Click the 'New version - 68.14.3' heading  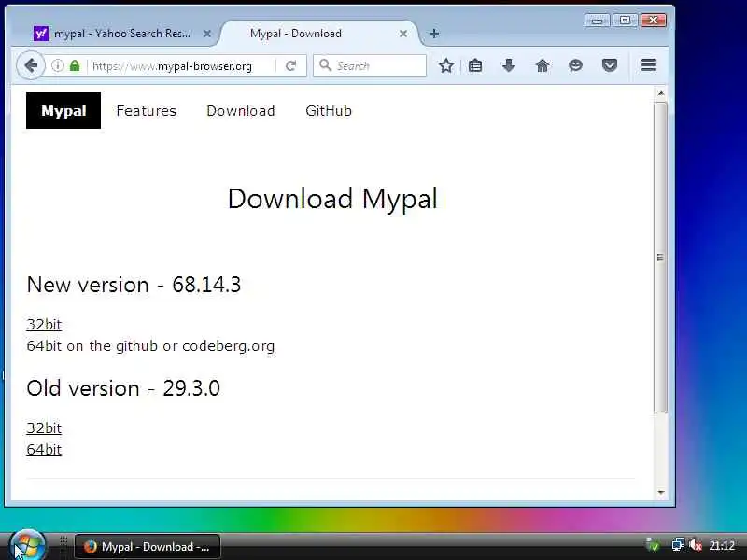pos(134,285)
